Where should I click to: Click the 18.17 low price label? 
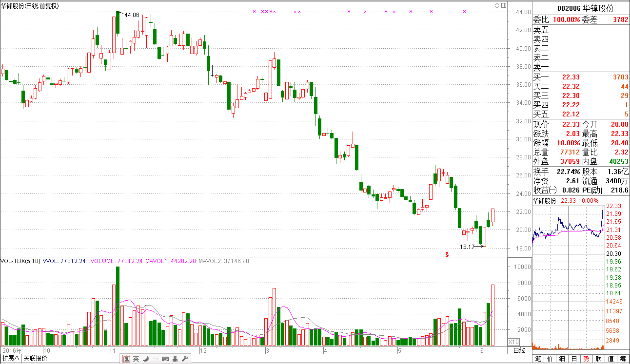[467, 247]
